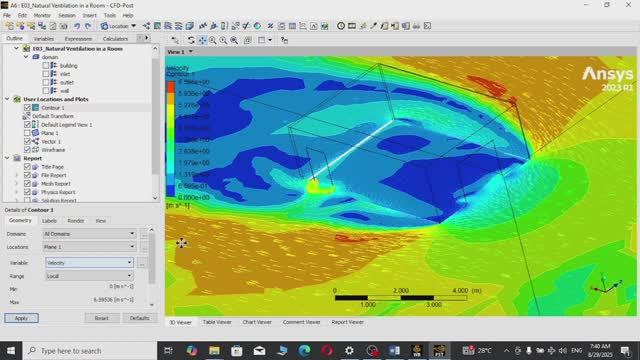
Task: Open File Explorer from the taskbar
Action: coord(214,351)
